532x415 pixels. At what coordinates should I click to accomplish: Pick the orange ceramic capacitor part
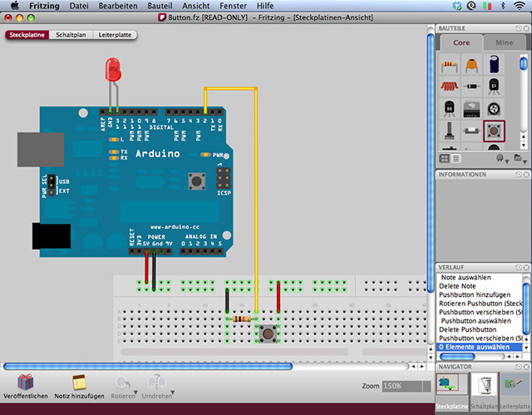(x=471, y=65)
